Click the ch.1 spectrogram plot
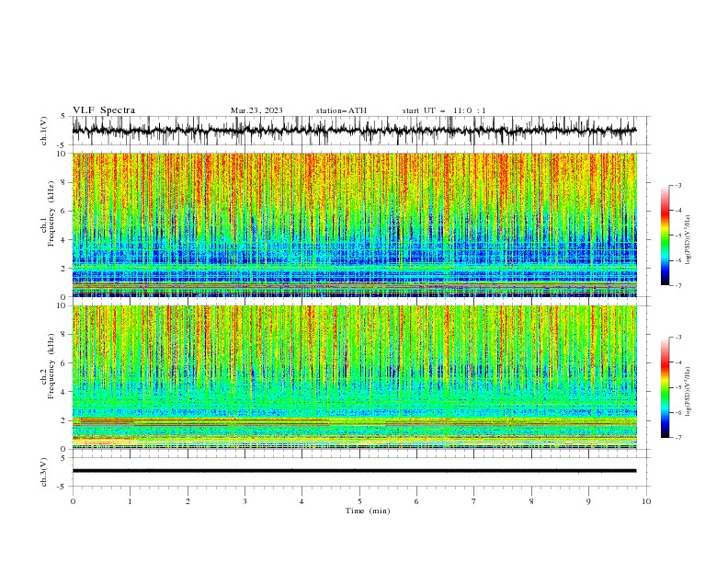The width and height of the screenshot is (728, 563). pyautogui.click(x=354, y=224)
